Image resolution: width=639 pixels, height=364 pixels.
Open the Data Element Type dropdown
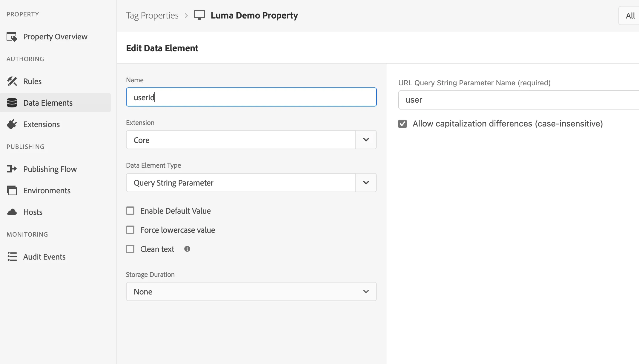click(251, 183)
